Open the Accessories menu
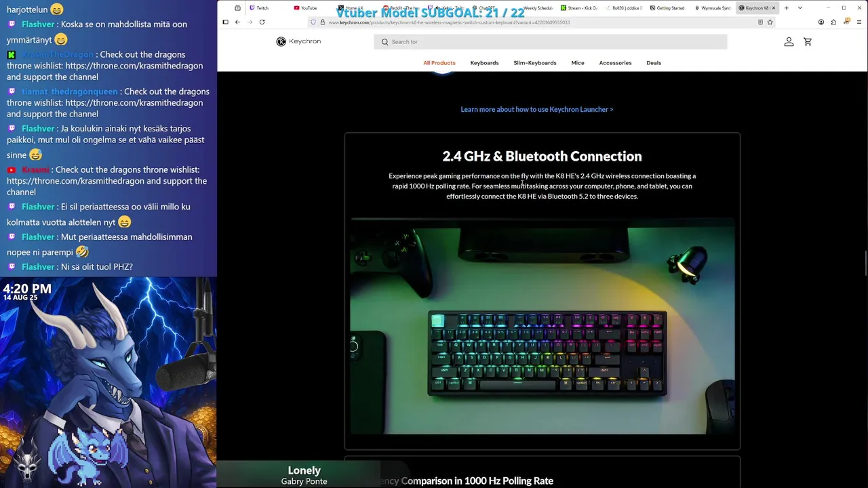Image resolution: width=868 pixels, height=488 pixels. (x=616, y=63)
